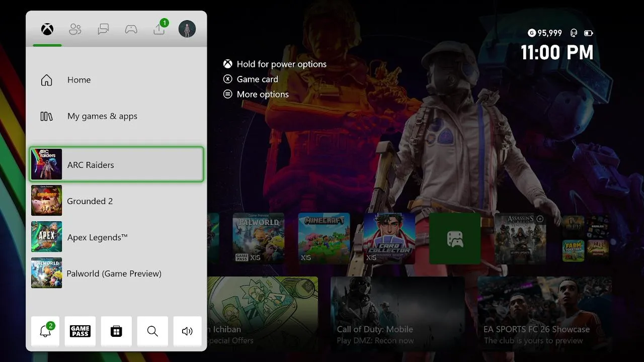Open My games & apps
The image size is (644, 362).
pyautogui.click(x=117, y=116)
